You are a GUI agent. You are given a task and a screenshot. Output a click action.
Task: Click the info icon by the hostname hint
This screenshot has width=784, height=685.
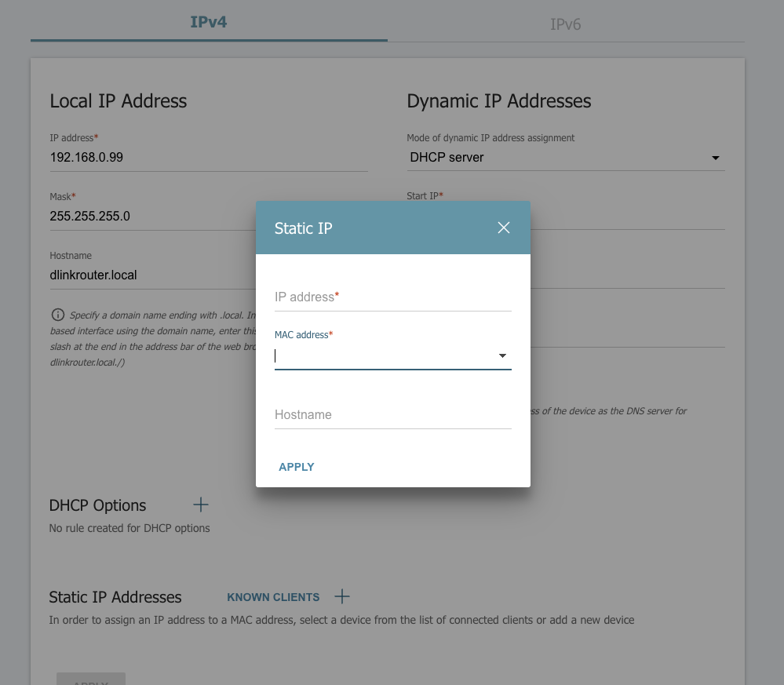[57, 315]
